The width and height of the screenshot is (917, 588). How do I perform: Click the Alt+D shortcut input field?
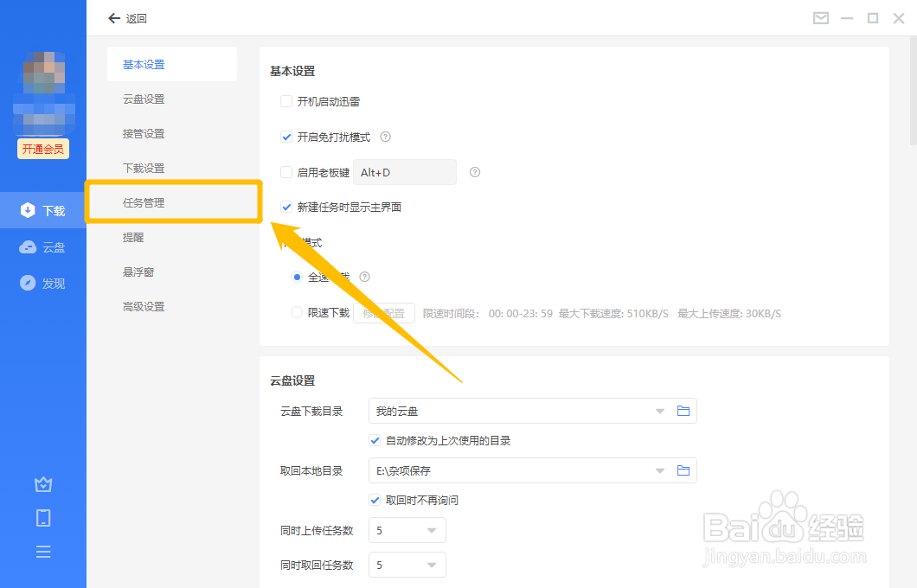tap(404, 172)
